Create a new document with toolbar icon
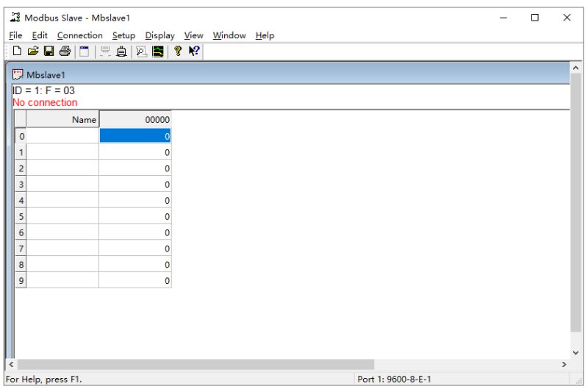This screenshot has width=588, height=392. 17,51
